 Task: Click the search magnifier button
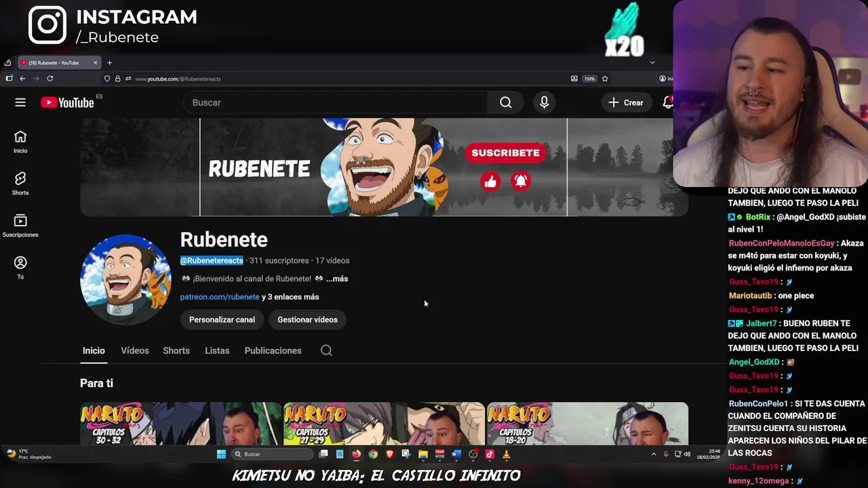point(506,102)
